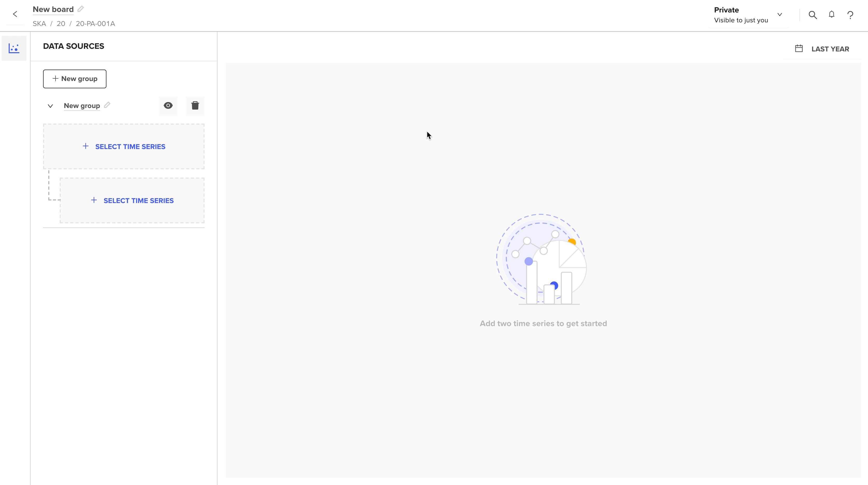Open the LAST YEAR date range selector
Viewport: 868px width, 485px height.
822,49
